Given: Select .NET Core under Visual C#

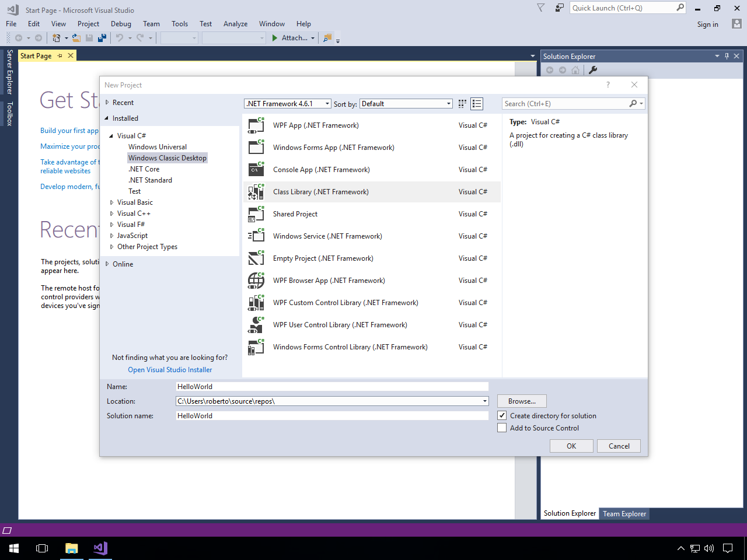Looking at the screenshot, I should coord(144,169).
